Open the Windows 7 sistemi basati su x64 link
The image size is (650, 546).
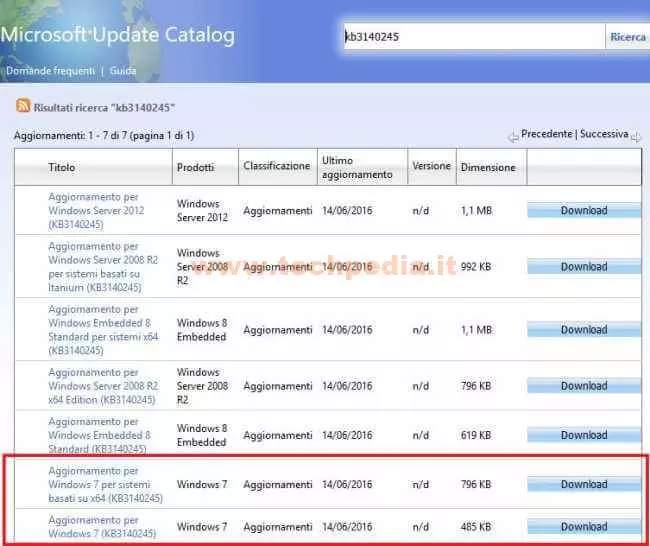105,484
